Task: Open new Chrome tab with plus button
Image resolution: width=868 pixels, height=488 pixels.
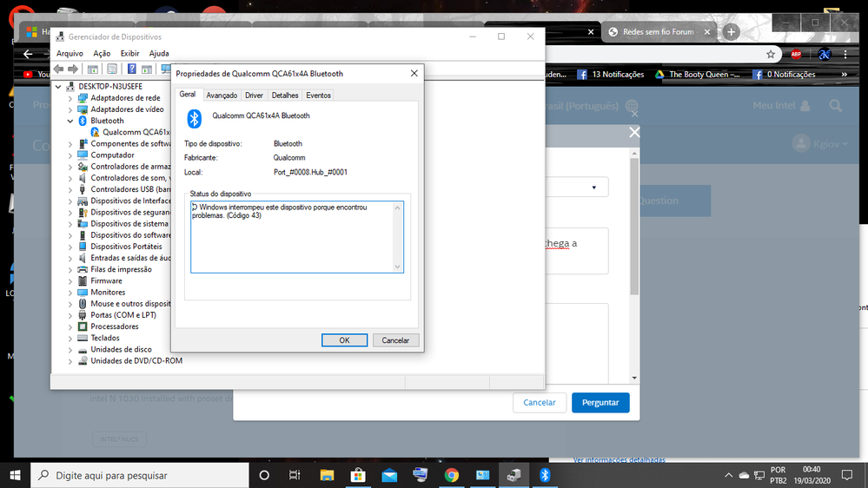Action: pyautogui.click(x=731, y=32)
